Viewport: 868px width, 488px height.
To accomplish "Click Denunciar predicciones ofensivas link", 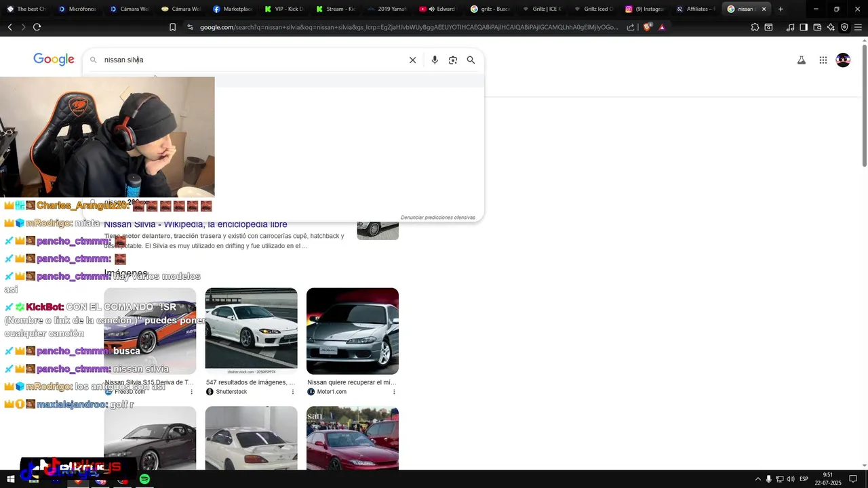I will [x=437, y=218].
